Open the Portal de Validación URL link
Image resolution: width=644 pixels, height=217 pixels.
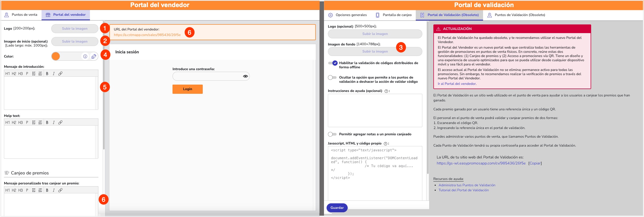tap(481, 163)
